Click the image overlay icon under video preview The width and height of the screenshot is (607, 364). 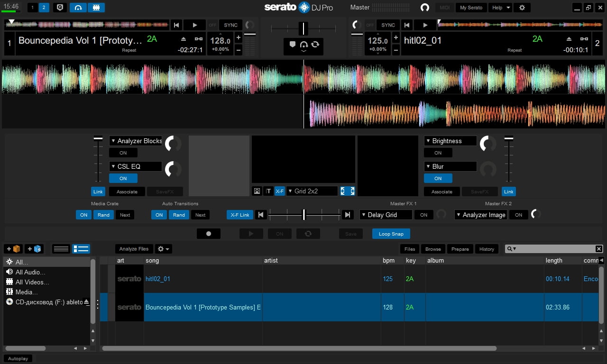click(x=257, y=191)
